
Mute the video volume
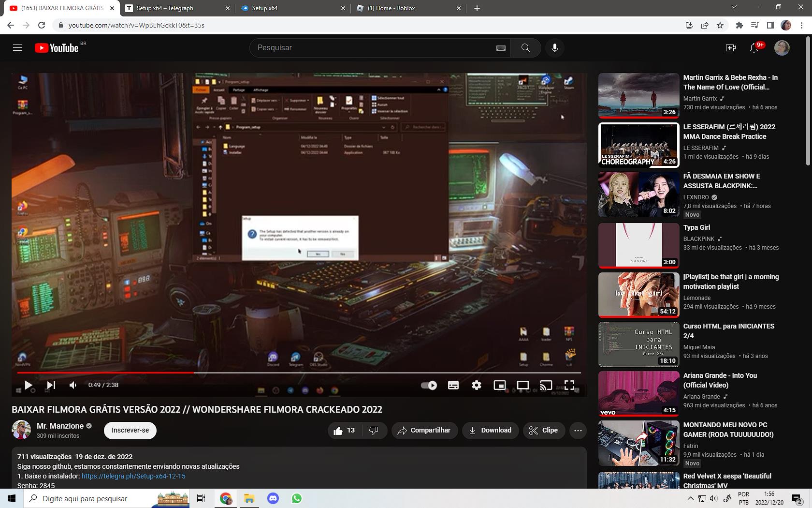(x=73, y=385)
